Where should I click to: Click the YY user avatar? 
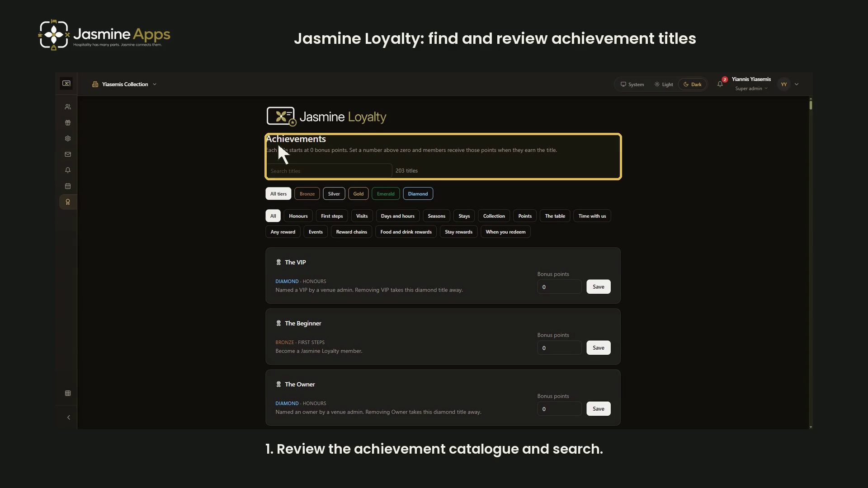click(784, 84)
